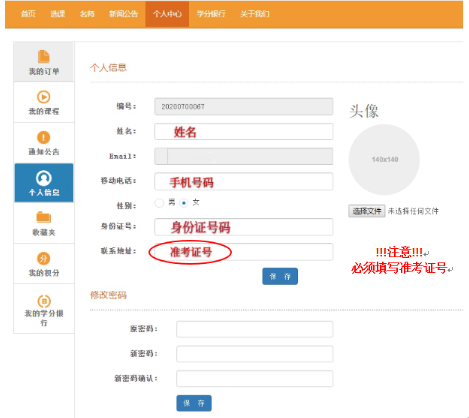The width and height of the screenshot is (469, 418).
Task: Click the 姓名 input field
Action: point(244,132)
